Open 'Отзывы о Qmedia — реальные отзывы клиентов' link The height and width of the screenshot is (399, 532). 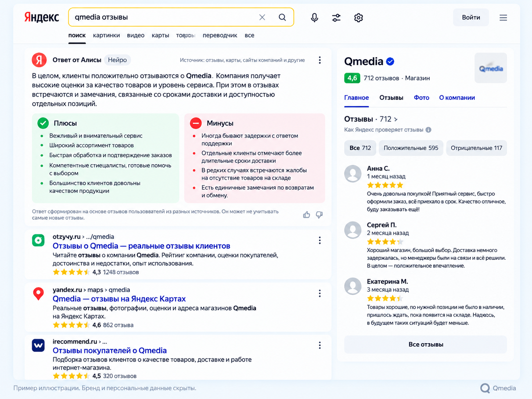141,246
